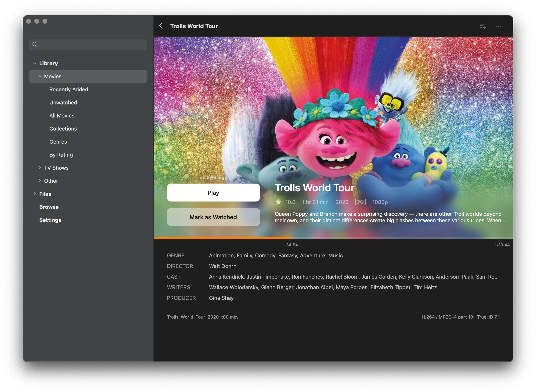Select Unwatched in sidebar
Screen dimensions: 536x392
coord(63,103)
